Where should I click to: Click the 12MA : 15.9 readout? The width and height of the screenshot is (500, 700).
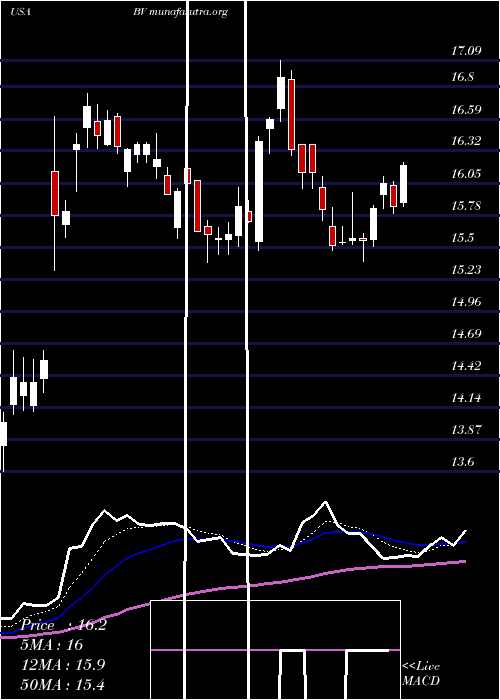(x=64, y=665)
